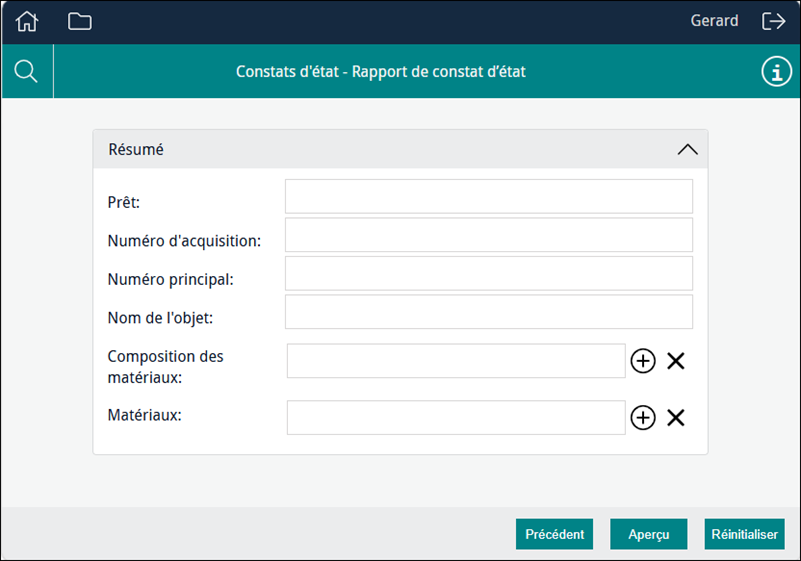The height and width of the screenshot is (561, 801).
Task: Go back with the Précédent button
Action: click(x=554, y=534)
